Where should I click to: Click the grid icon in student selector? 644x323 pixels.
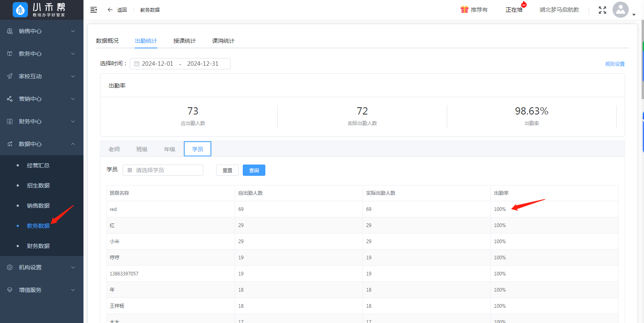coord(130,170)
